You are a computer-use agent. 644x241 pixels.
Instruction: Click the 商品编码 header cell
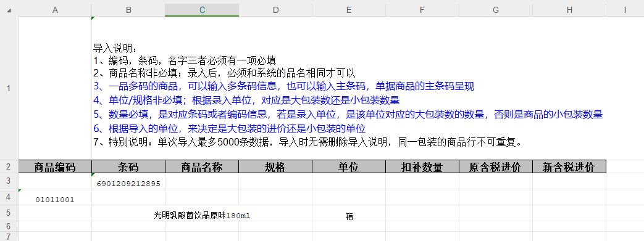pos(55,166)
